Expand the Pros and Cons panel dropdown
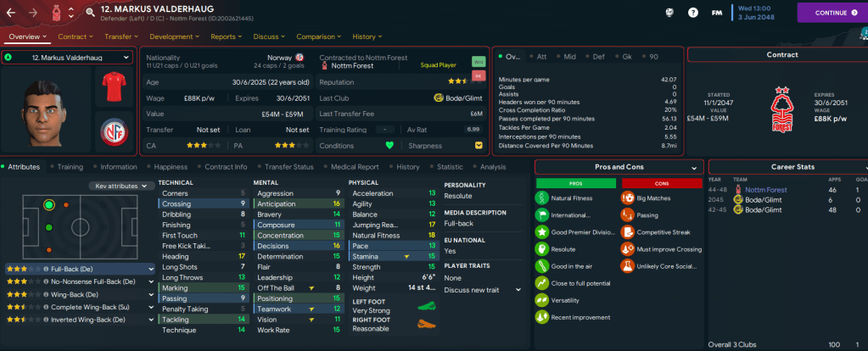The height and width of the screenshot is (351, 868). [694, 168]
